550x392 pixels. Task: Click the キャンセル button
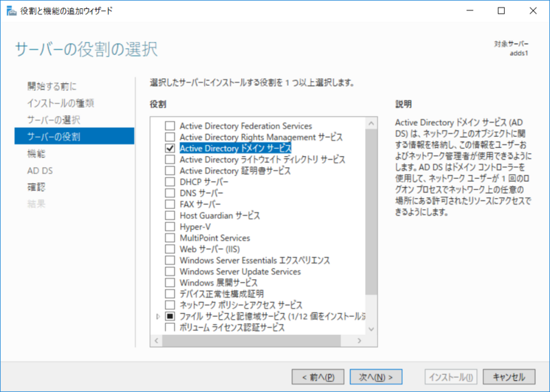coord(509,378)
